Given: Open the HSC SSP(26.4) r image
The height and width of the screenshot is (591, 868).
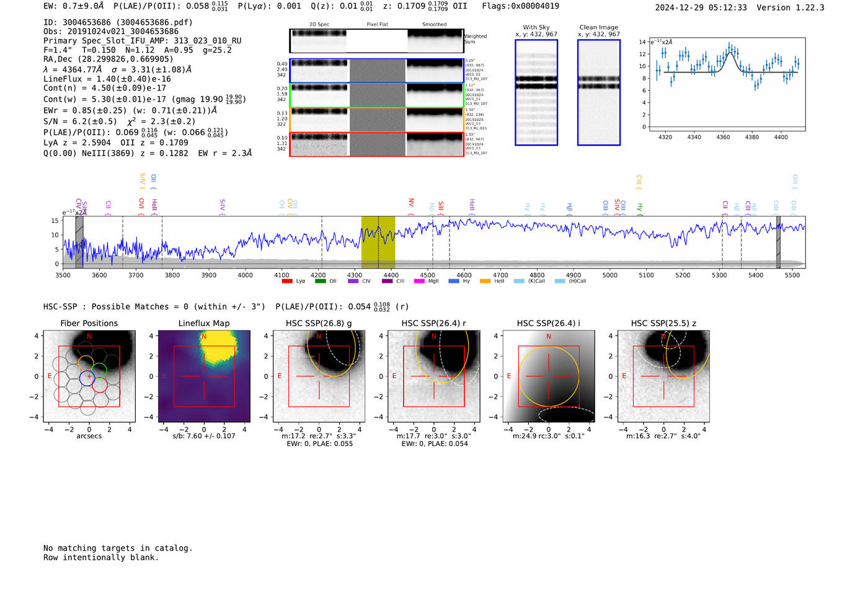Looking at the screenshot, I should coord(434,376).
